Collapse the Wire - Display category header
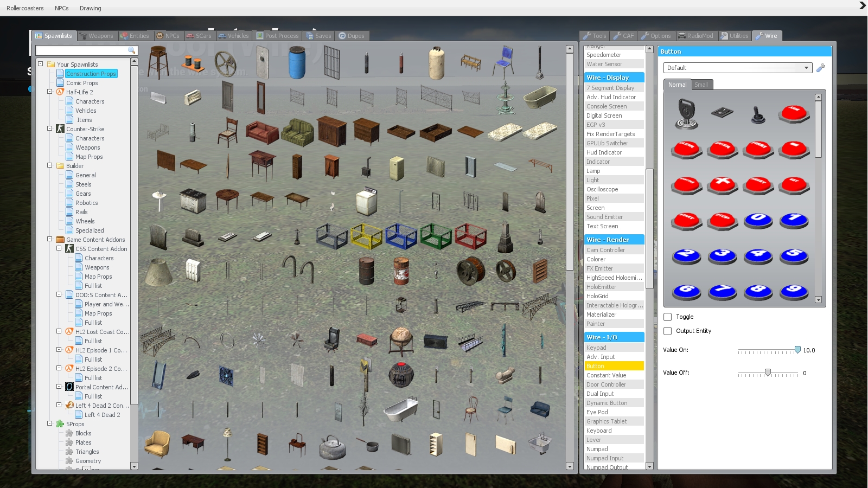Image resolution: width=868 pixels, height=488 pixels. pyautogui.click(x=614, y=78)
